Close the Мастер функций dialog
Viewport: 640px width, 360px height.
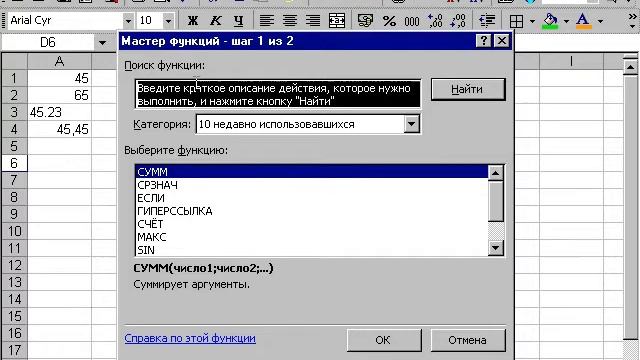click(x=501, y=41)
